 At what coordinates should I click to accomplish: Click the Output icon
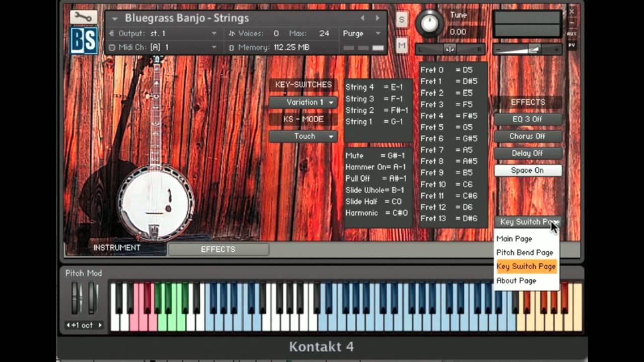coord(112,33)
